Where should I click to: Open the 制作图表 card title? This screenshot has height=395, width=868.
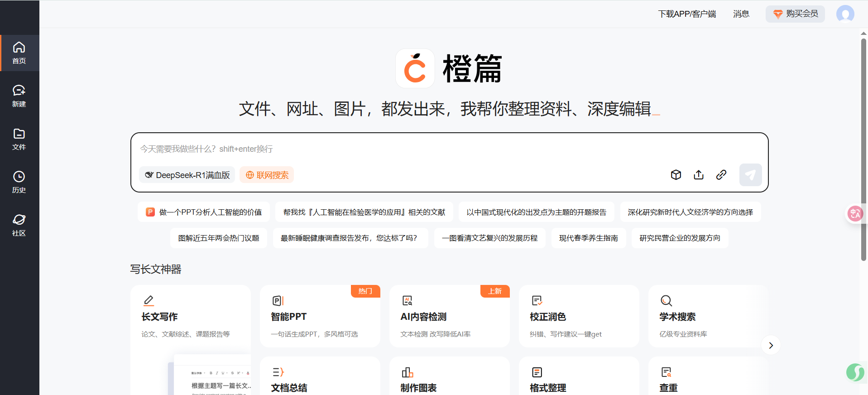point(418,388)
